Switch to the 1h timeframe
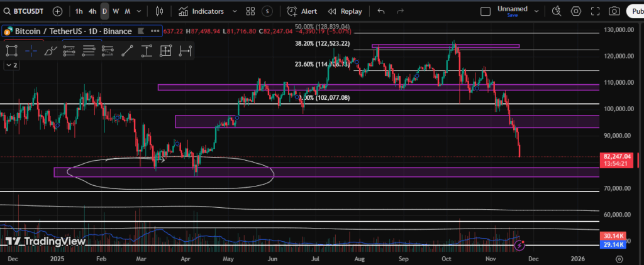644x265 pixels. coord(79,11)
